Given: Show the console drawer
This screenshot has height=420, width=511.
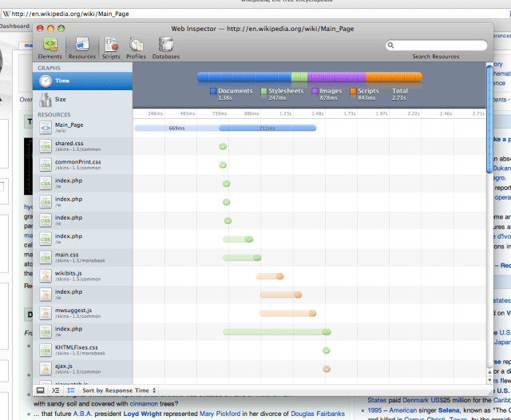Looking at the screenshot, I should click(x=56, y=390).
